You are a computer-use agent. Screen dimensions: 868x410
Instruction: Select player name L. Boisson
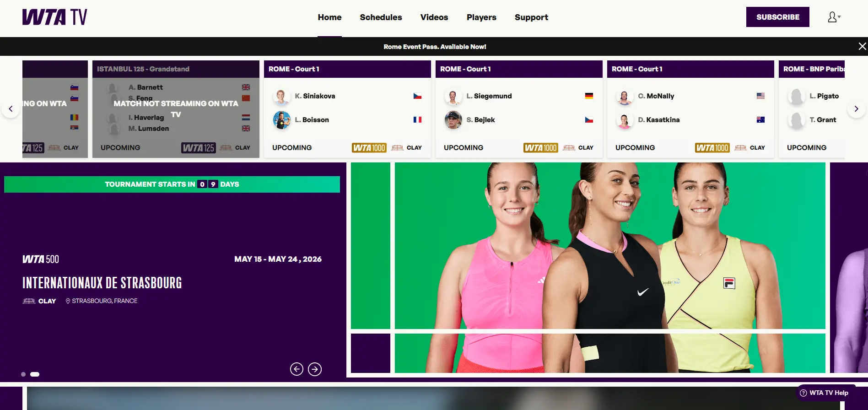pos(312,120)
